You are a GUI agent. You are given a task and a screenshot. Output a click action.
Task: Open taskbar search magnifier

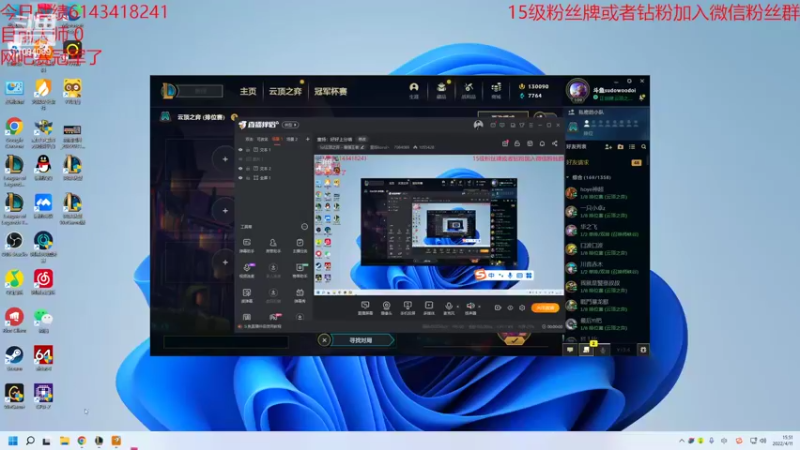click(x=30, y=440)
